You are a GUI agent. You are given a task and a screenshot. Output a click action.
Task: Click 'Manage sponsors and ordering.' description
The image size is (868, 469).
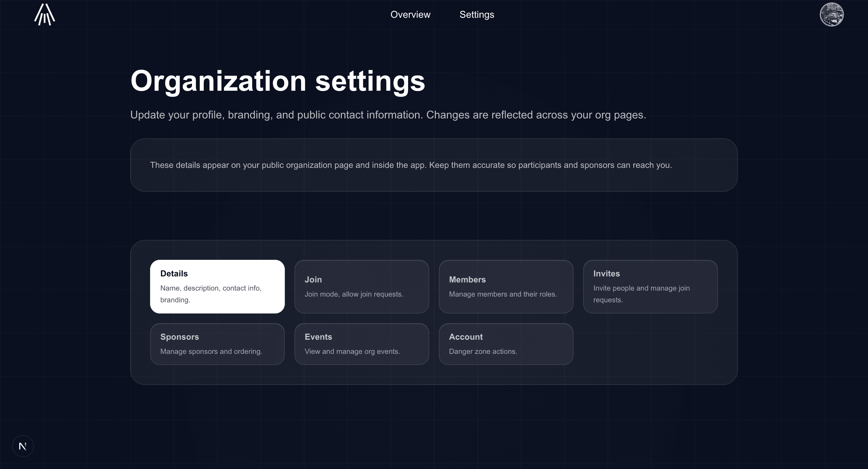211,351
